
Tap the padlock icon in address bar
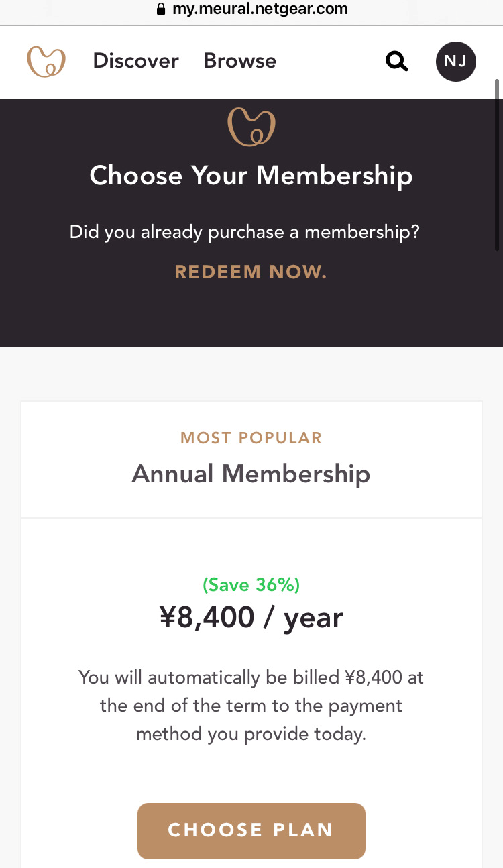coord(160,9)
